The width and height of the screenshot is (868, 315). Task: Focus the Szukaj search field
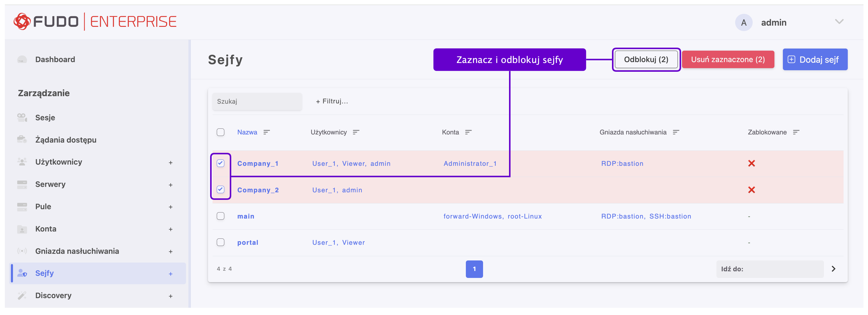257,101
